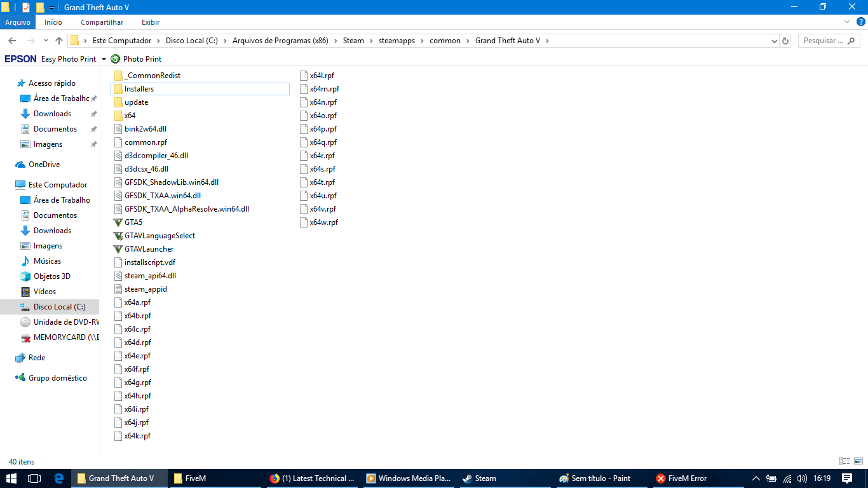This screenshot has height=488, width=868.
Task: Switch to the Início ribbon tab
Action: click(53, 22)
